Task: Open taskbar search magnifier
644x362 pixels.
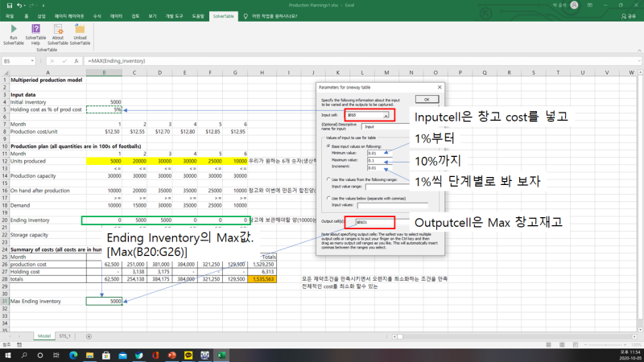Action: [24, 356]
